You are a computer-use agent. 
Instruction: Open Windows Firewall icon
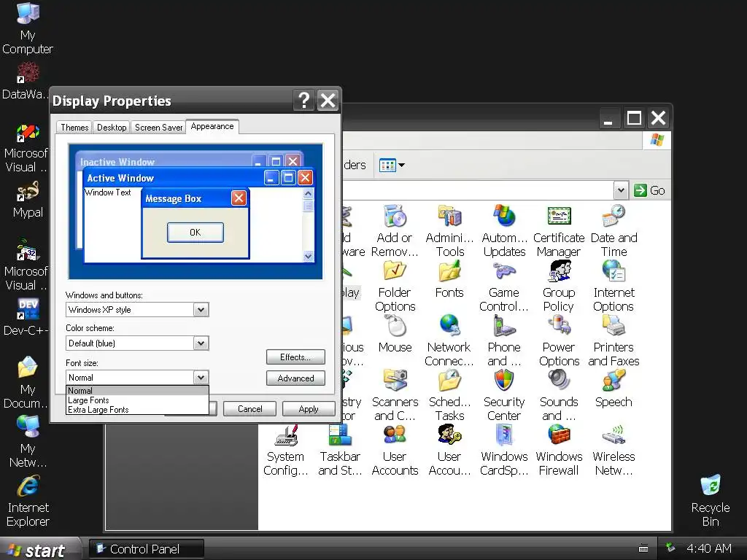(x=559, y=451)
